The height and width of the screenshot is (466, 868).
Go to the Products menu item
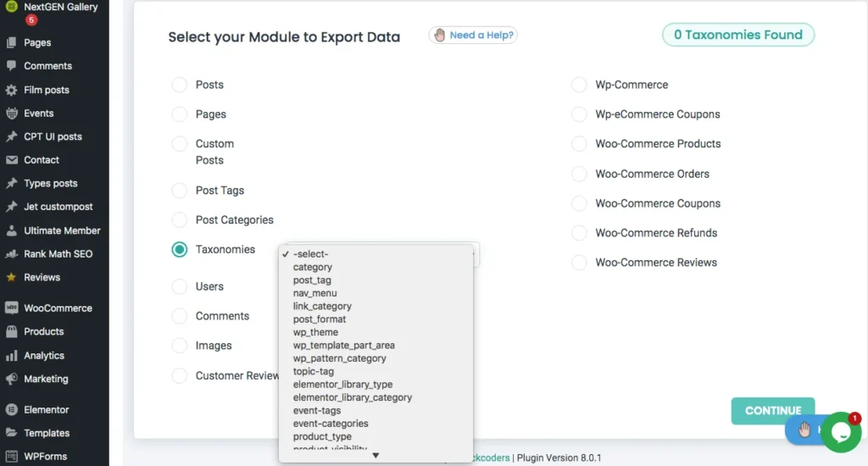coord(44,331)
